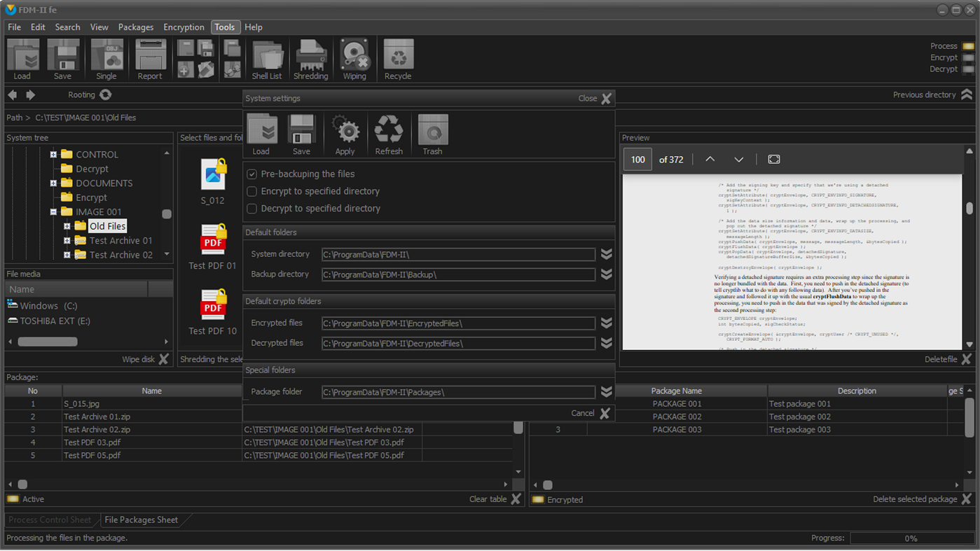Go to previous page in Preview
This screenshot has width=980, height=551.
pyautogui.click(x=710, y=160)
